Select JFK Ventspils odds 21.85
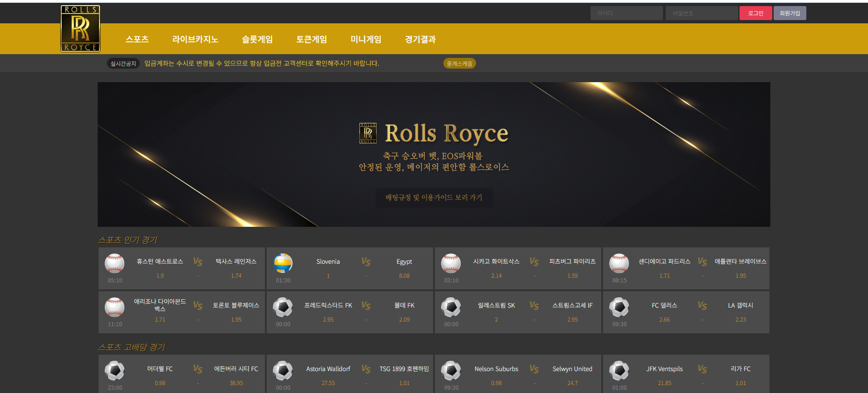868x393 pixels. click(664, 383)
